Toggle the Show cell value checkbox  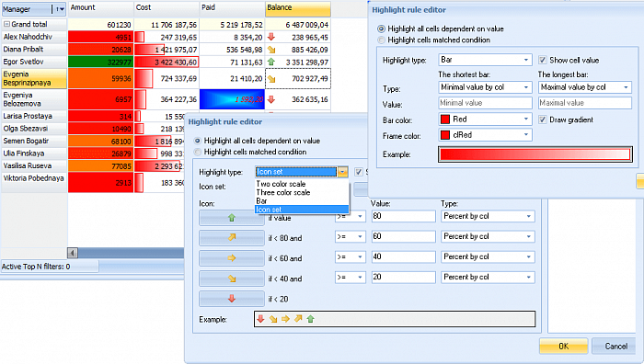(x=543, y=60)
